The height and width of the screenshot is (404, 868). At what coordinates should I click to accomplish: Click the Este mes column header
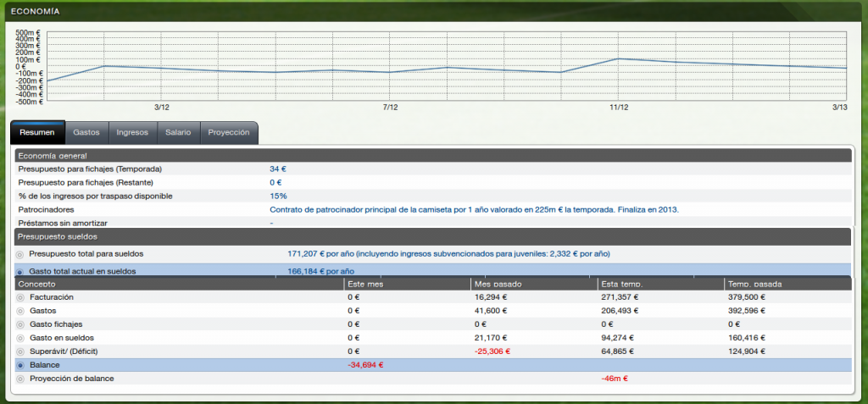tap(407, 284)
